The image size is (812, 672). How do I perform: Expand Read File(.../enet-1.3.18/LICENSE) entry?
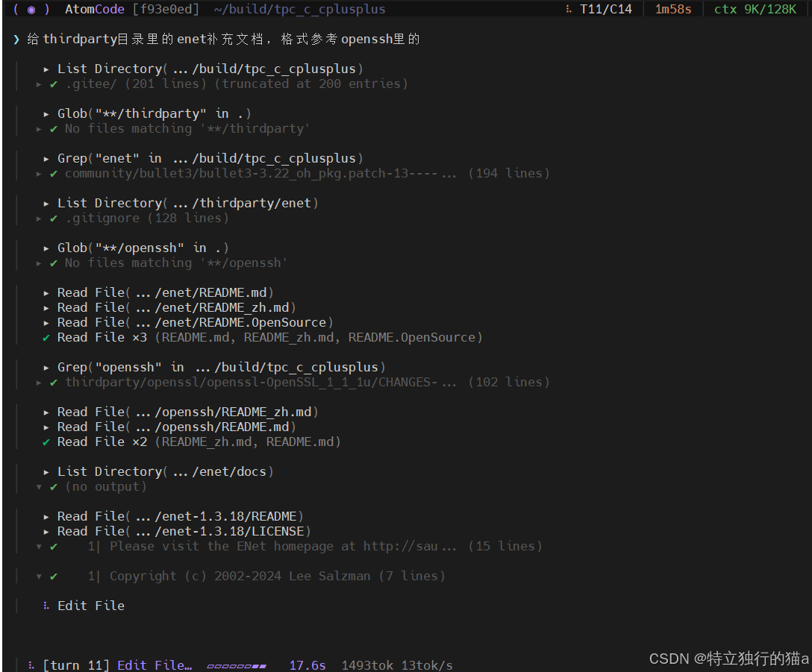[46, 532]
